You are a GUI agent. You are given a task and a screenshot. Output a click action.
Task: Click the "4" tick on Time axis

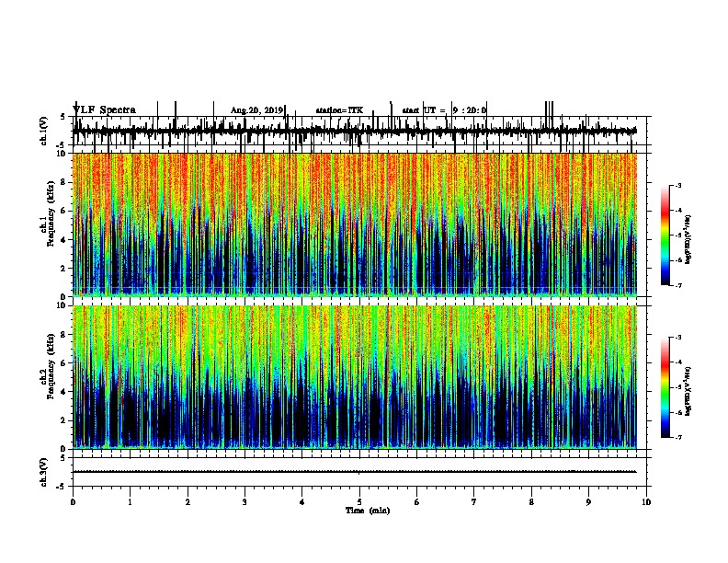point(302,502)
